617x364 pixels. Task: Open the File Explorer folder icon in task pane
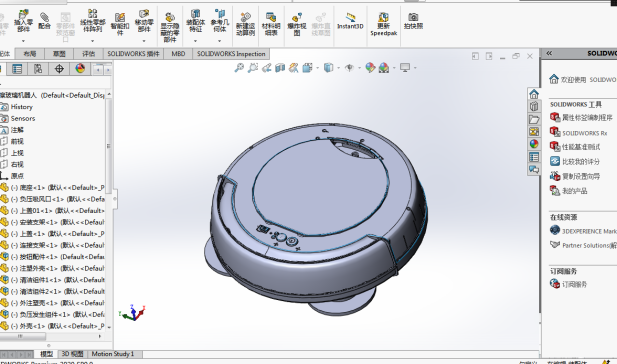pyautogui.click(x=534, y=119)
